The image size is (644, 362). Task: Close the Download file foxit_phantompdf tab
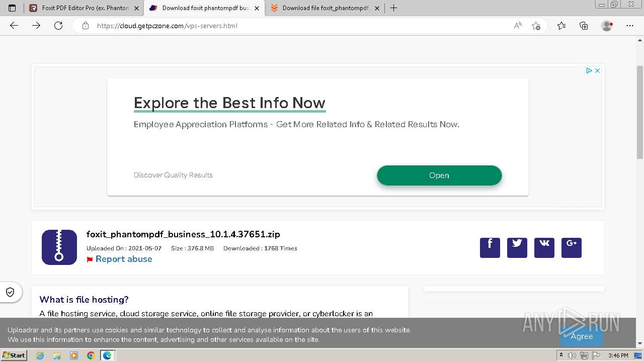pos(377,8)
